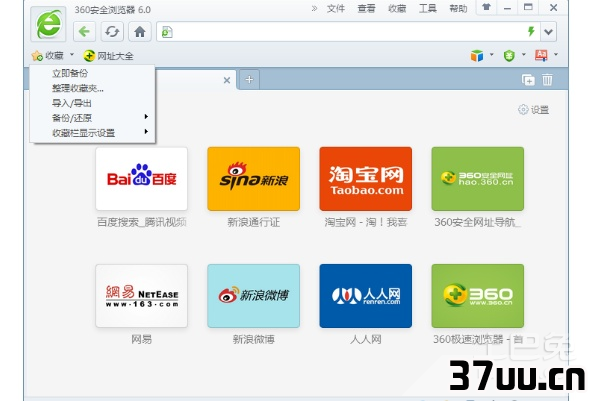Open the 新浪微博 light blue thumbnail
The width and height of the screenshot is (598, 401).
254,296
